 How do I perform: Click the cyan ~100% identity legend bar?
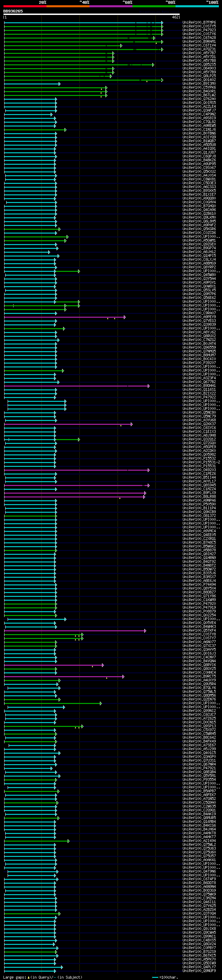197,7
